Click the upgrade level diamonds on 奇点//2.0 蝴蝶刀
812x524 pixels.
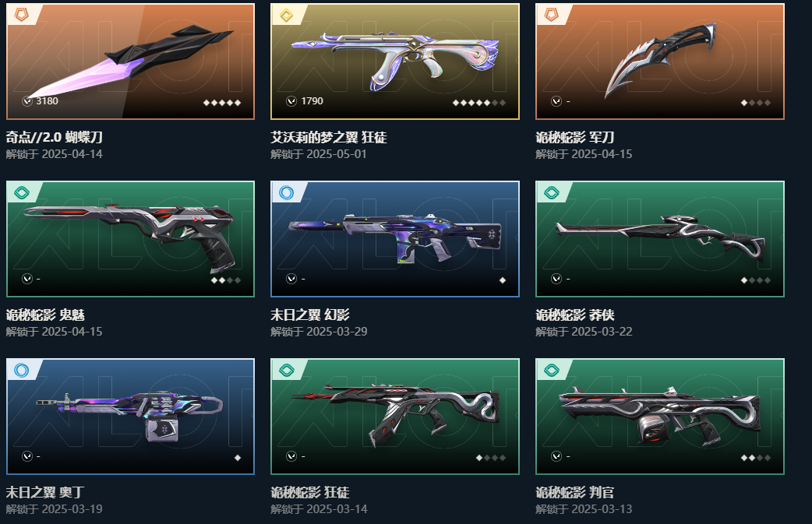tap(222, 103)
